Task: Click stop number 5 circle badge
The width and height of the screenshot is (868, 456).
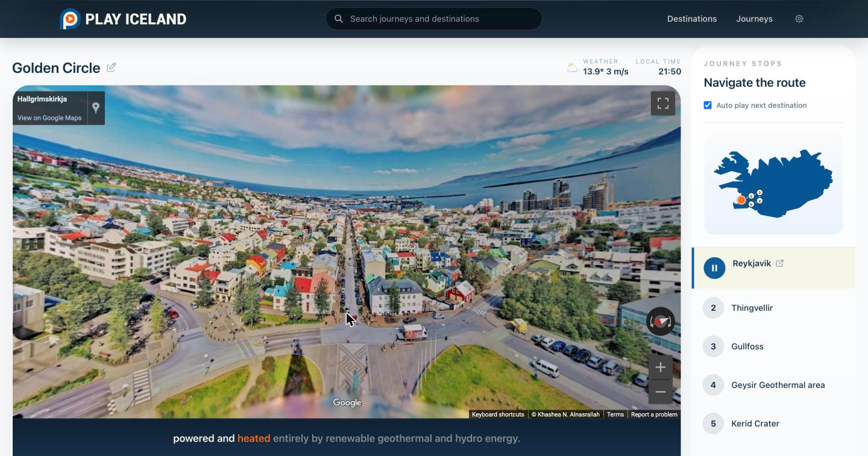Action: tap(713, 423)
